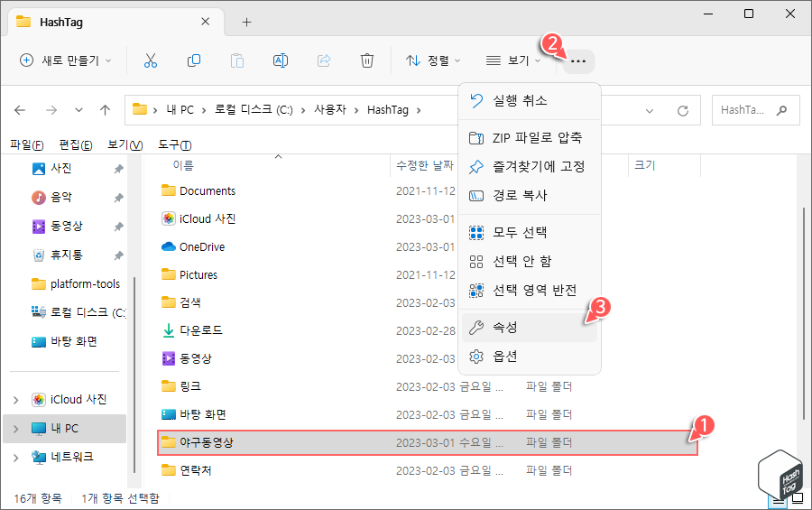The width and height of the screenshot is (812, 510).
Task: Open the See more three-dots menu
Action: tap(578, 61)
